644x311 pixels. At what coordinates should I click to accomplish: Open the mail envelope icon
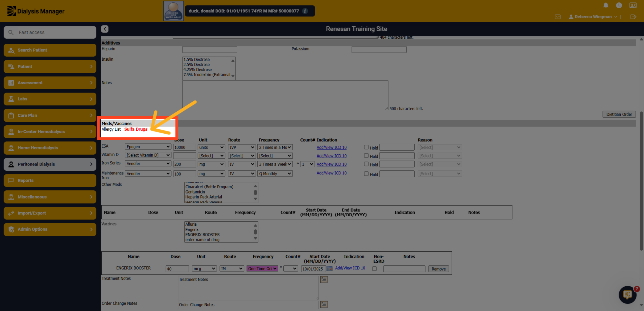point(558,17)
